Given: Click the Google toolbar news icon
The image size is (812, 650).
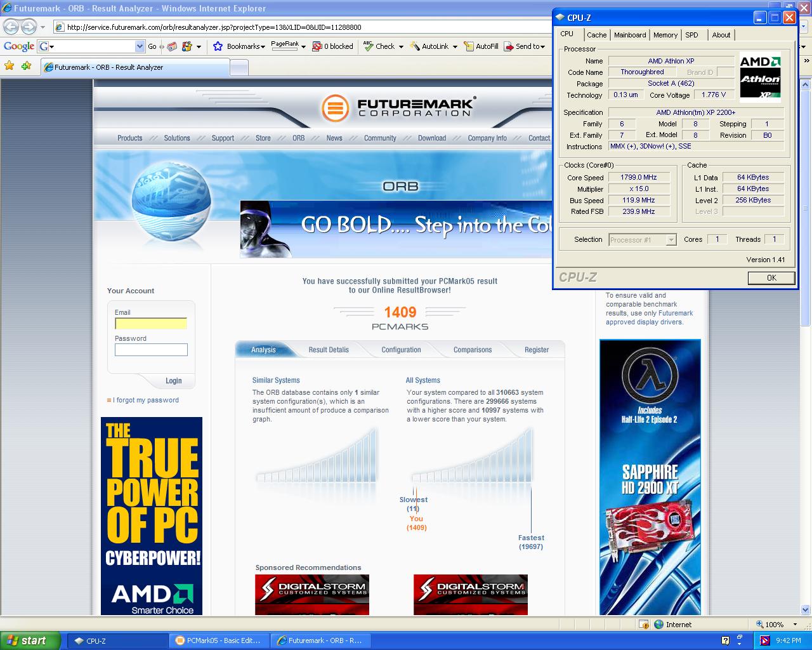Looking at the screenshot, I should pyautogui.click(x=171, y=46).
